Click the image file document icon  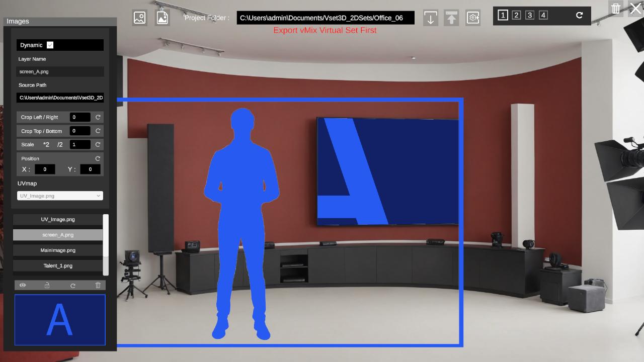163,18
